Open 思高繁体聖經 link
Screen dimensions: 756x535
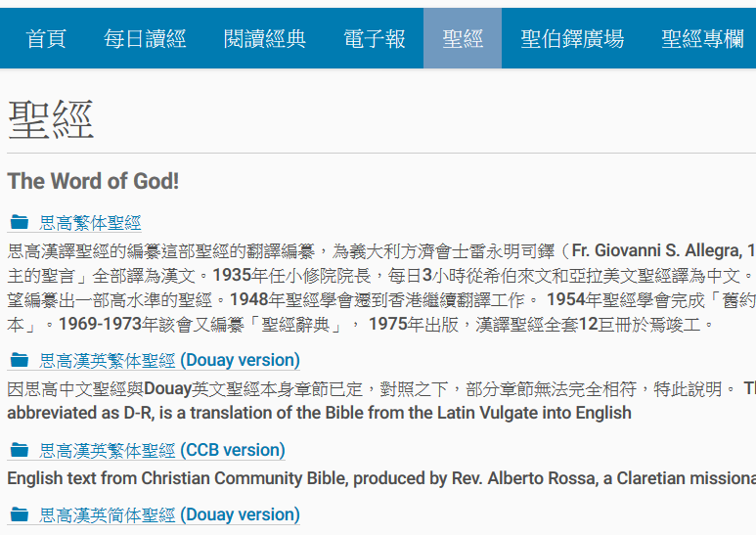pyautogui.click(x=90, y=223)
